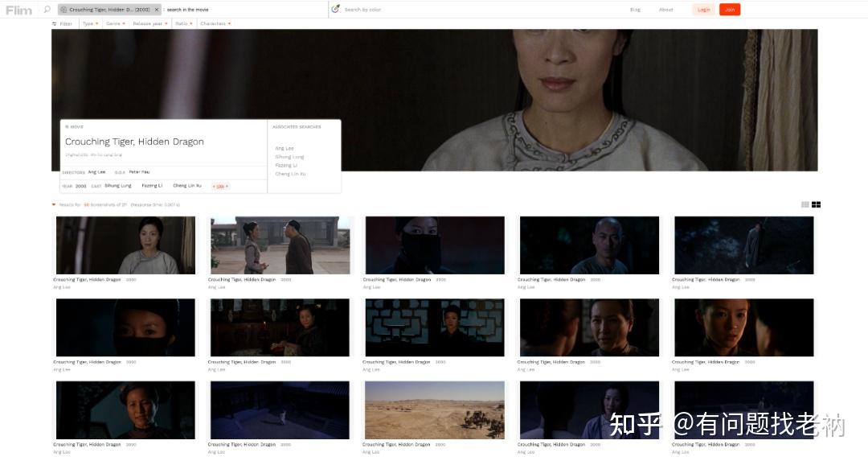Image resolution: width=868 pixels, height=461 pixels.
Task: Click cast member Cheng Lin Xu in cast row
Action: pyautogui.click(x=187, y=186)
